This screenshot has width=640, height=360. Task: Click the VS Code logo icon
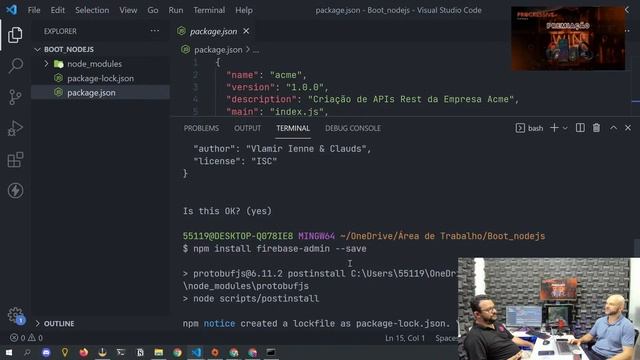pyautogui.click(x=11, y=10)
